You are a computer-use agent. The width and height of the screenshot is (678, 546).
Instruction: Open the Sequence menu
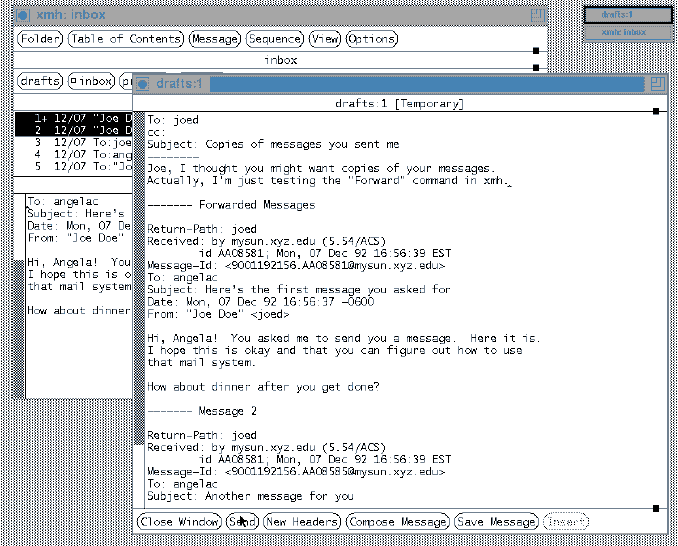274,39
